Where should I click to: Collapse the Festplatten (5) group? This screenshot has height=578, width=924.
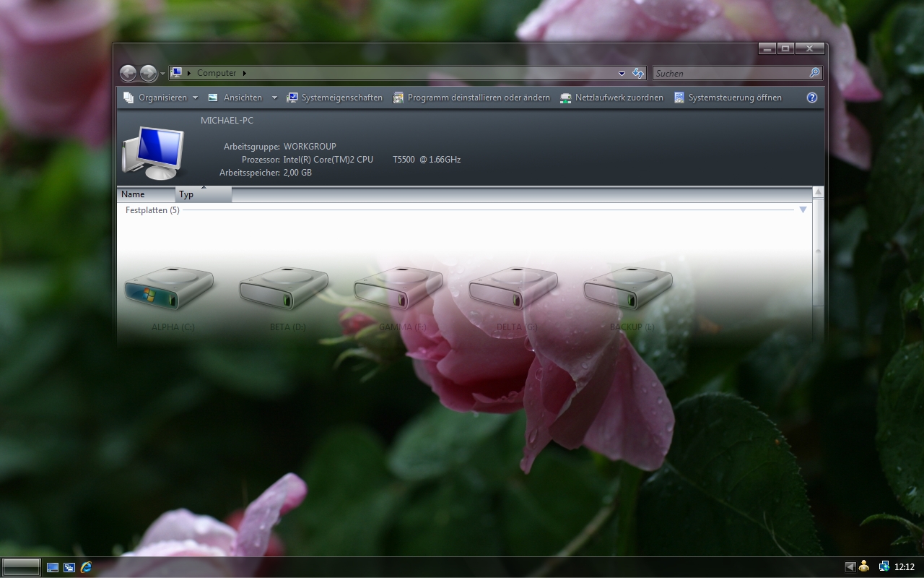pos(803,210)
